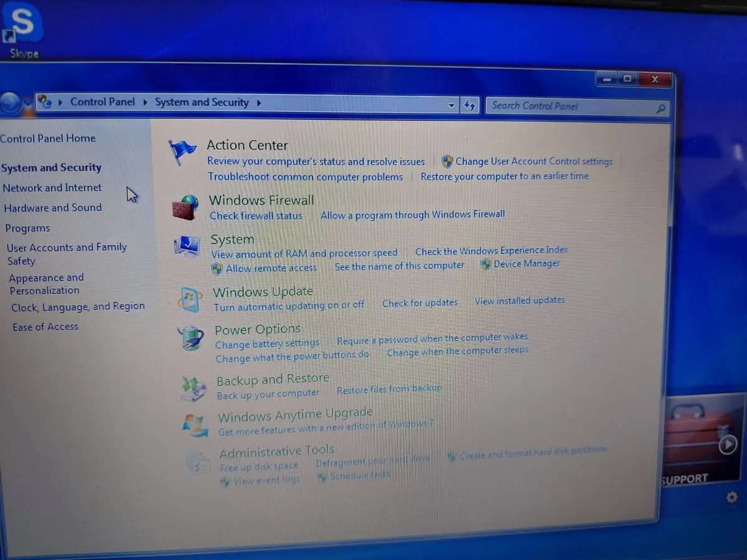Open Device Manager link

click(527, 264)
